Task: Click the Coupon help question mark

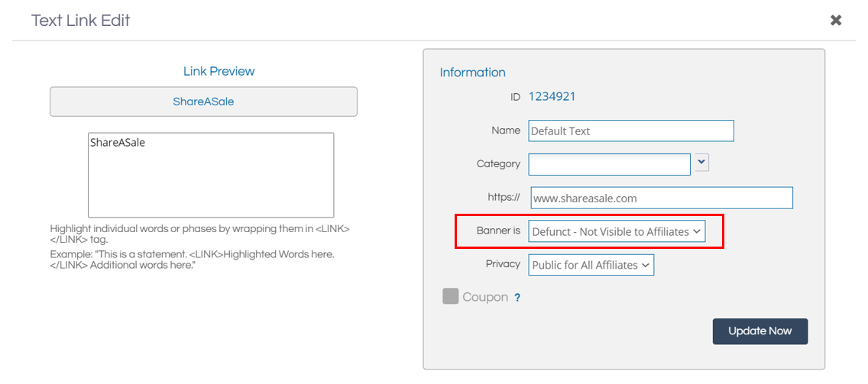Action: [x=517, y=298]
